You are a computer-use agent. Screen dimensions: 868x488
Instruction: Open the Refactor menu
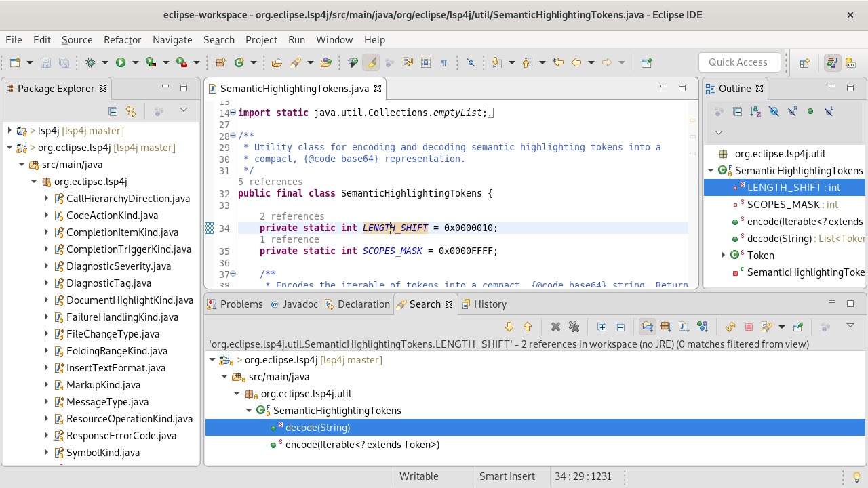pyautogui.click(x=122, y=39)
